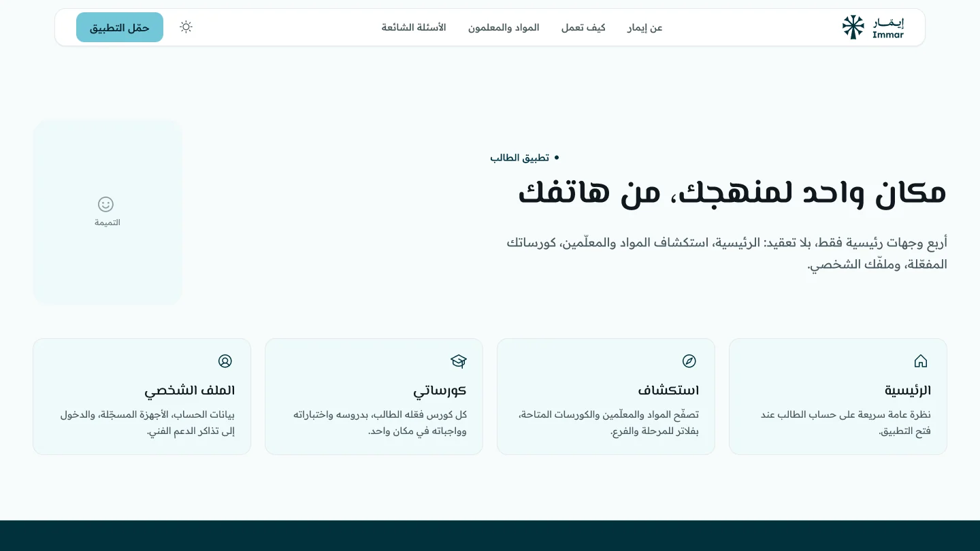Select the الرئيسية card title
980x551 pixels.
click(907, 390)
